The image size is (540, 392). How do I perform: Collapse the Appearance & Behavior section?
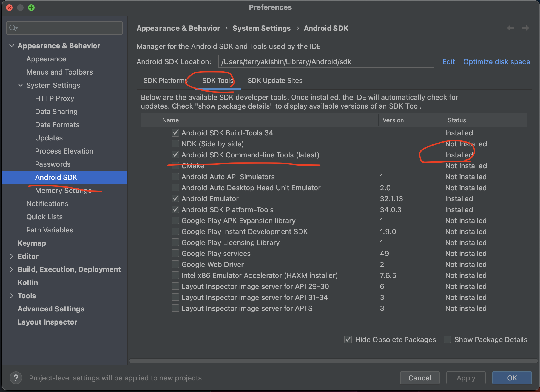click(x=12, y=46)
